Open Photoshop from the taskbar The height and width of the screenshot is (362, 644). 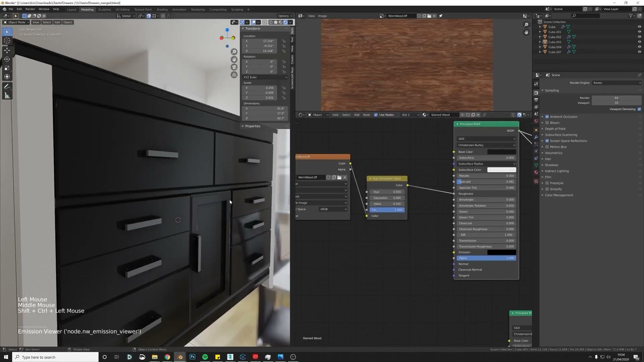[x=192, y=357]
